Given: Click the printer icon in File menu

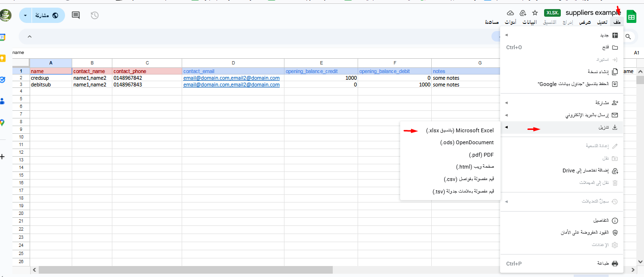Looking at the screenshot, I should [615, 264].
